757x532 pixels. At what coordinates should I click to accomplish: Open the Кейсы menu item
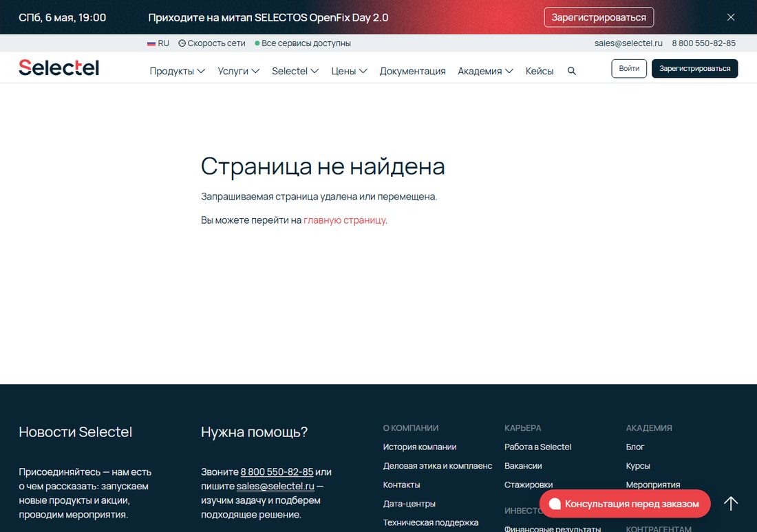tap(540, 71)
